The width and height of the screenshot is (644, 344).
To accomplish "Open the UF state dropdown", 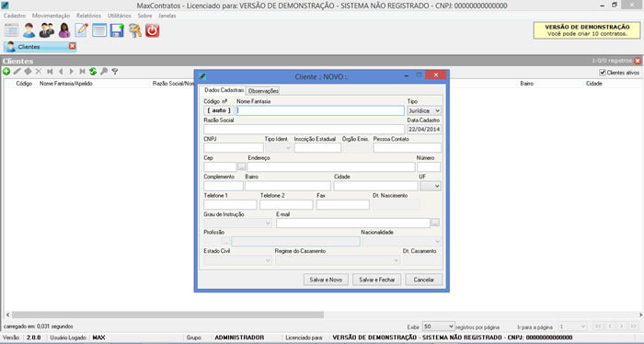I will pyautogui.click(x=431, y=186).
